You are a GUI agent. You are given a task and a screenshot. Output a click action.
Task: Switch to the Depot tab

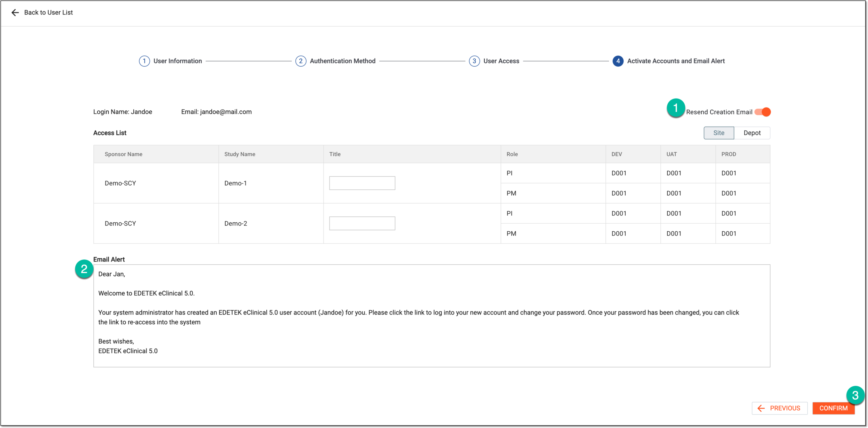pos(752,133)
